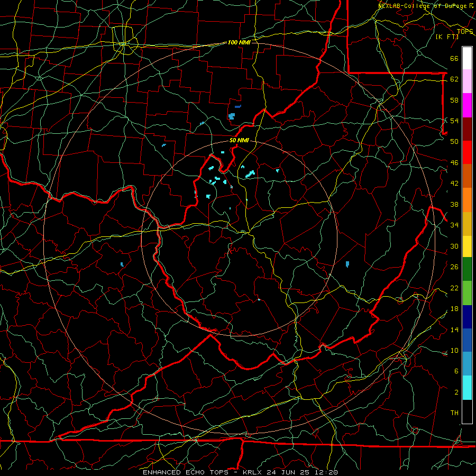Viewport: 476px width, 476px height.
Task: Click legend value "14"
Action: (454, 329)
